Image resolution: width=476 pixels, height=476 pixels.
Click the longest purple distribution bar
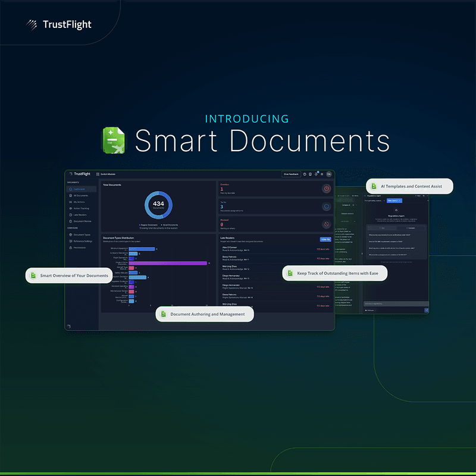coord(168,262)
